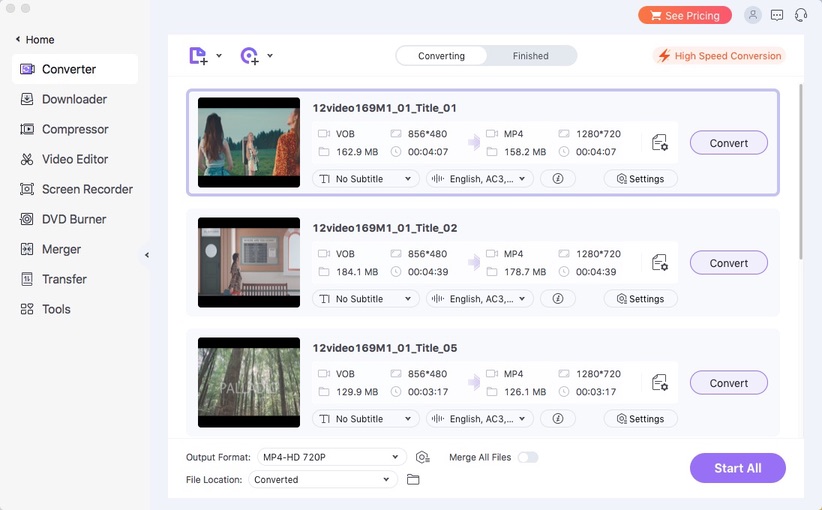This screenshot has height=510, width=822.
Task: Open the Output Format dropdown
Action: pos(331,457)
